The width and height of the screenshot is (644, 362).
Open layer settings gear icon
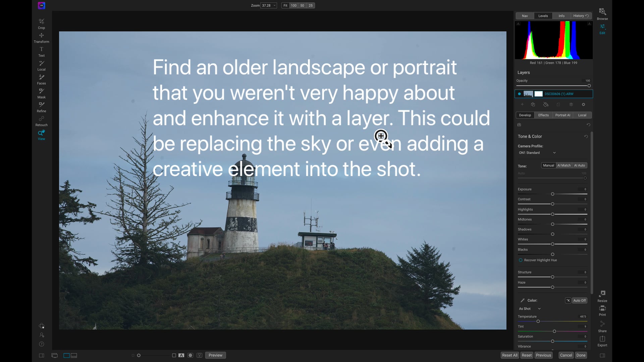pyautogui.click(x=583, y=105)
